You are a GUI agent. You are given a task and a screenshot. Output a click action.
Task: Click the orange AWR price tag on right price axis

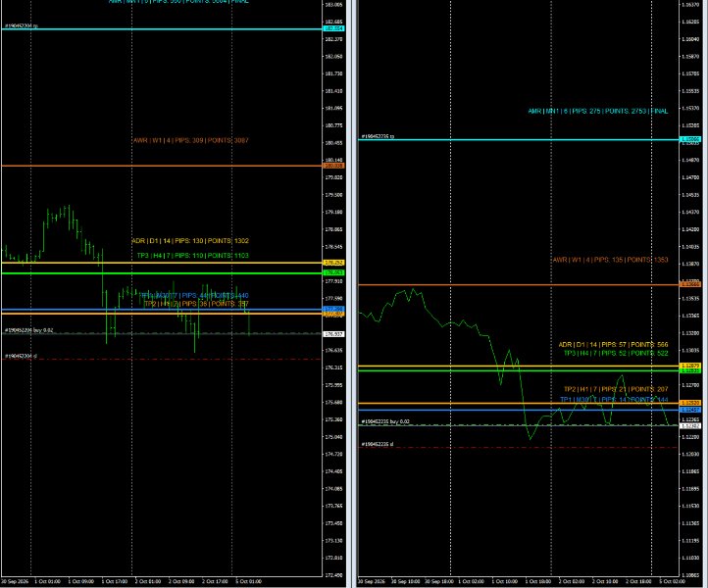(x=690, y=284)
